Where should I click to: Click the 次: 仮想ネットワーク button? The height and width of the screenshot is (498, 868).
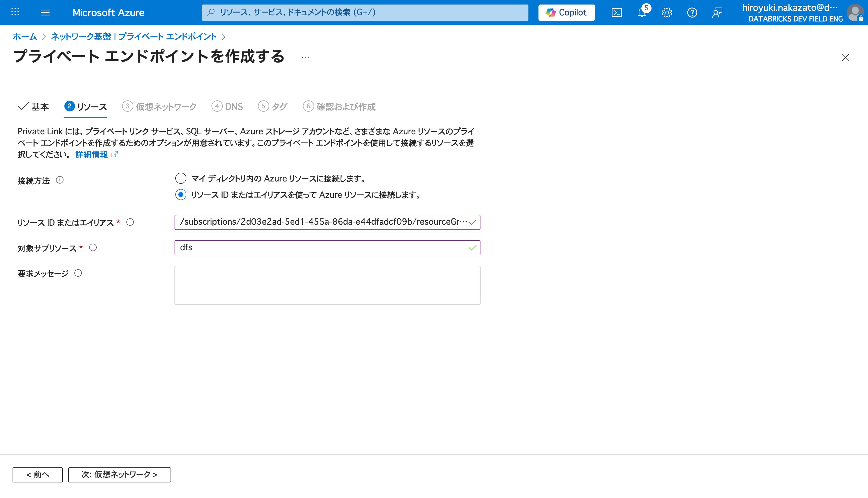(x=119, y=474)
